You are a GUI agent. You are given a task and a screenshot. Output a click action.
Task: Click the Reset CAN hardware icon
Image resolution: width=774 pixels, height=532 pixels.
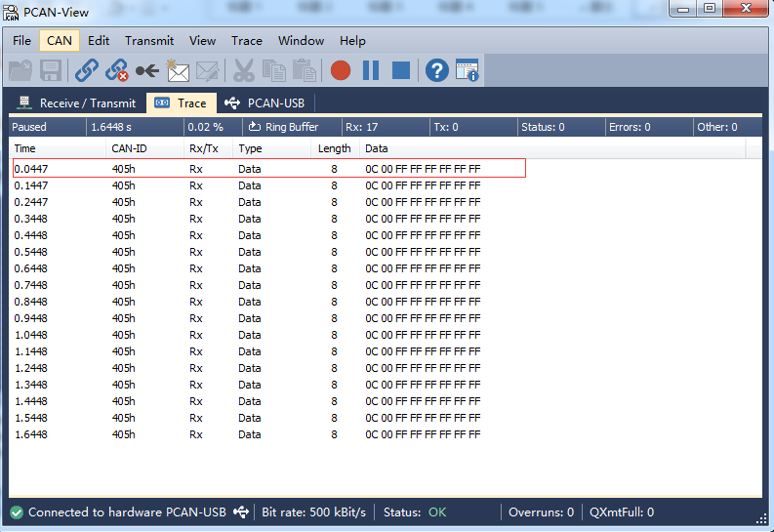click(147, 70)
